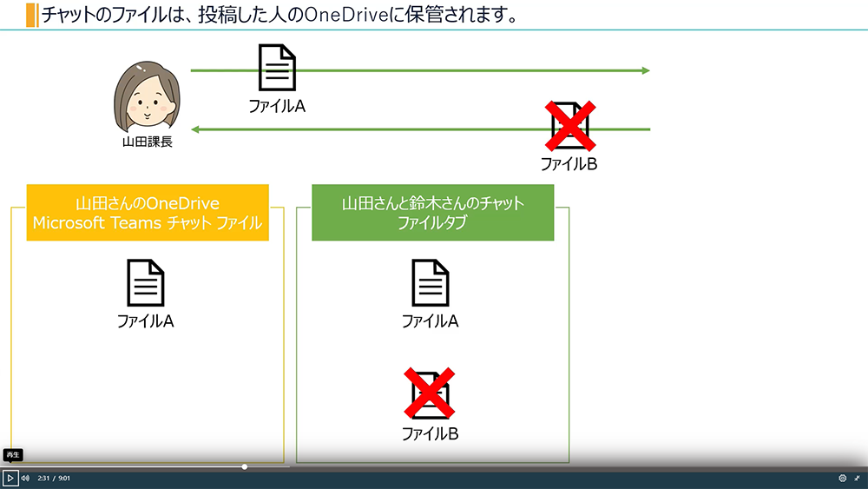Image resolution: width=868 pixels, height=489 pixels.
Task: Select the yellow 山田さんのOneDrive header box
Action: (x=148, y=213)
